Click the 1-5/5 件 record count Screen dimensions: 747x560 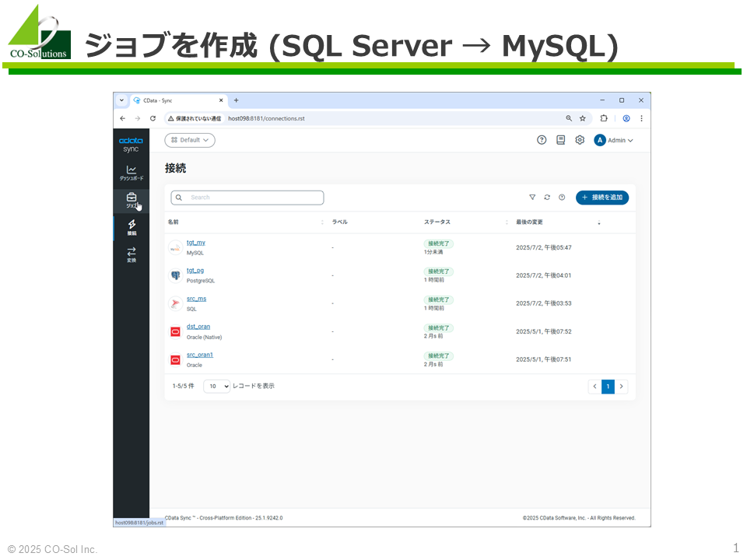184,387
